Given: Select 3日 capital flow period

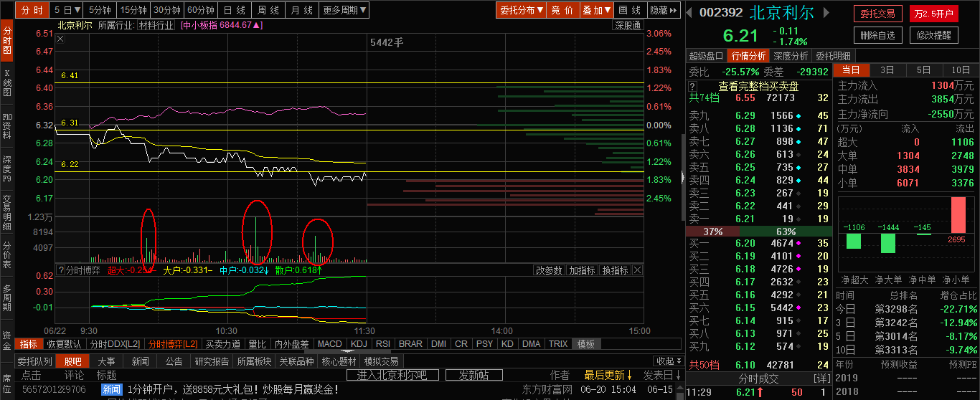Looking at the screenshot, I should coord(887,70).
